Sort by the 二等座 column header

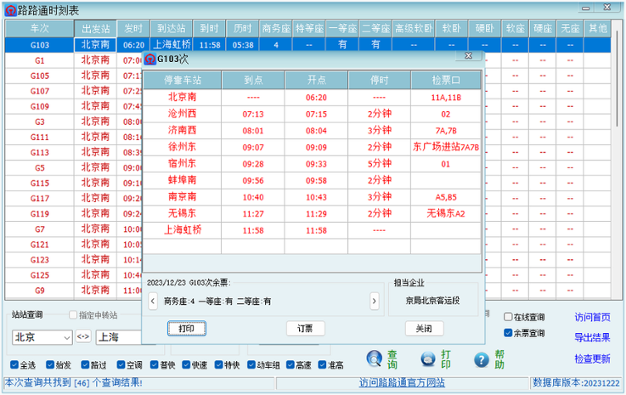click(376, 28)
